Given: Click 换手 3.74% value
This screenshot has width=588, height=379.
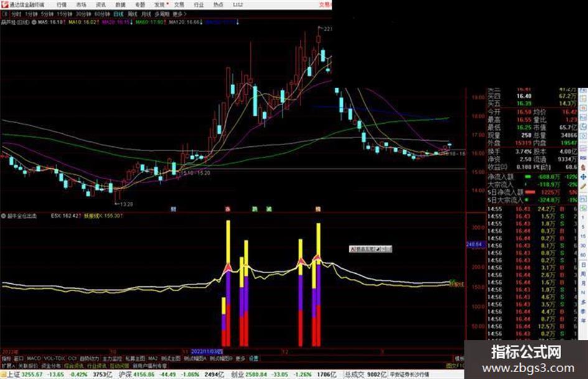Looking at the screenshot, I should tap(523, 152).
